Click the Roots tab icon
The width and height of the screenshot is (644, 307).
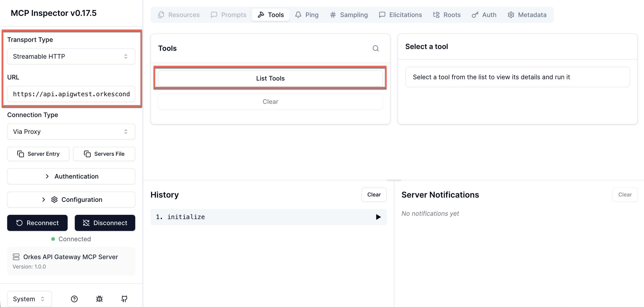point(436,15)
